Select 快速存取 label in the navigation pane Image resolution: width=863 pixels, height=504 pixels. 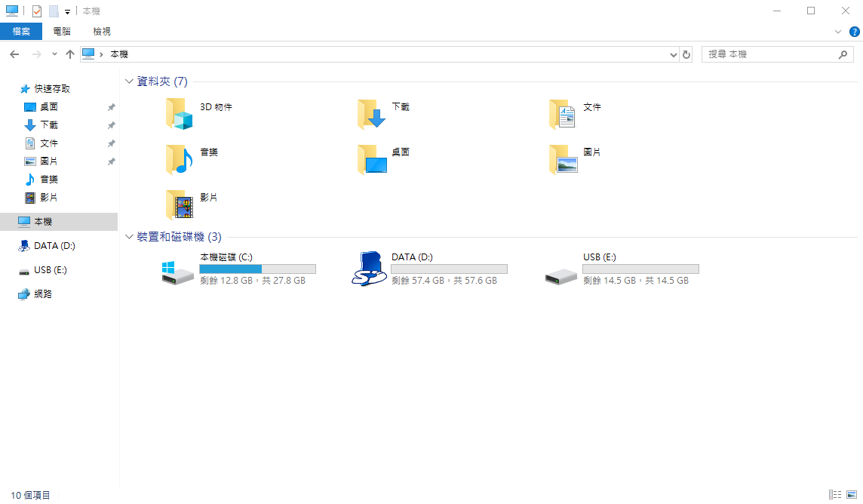pos(52,88)
